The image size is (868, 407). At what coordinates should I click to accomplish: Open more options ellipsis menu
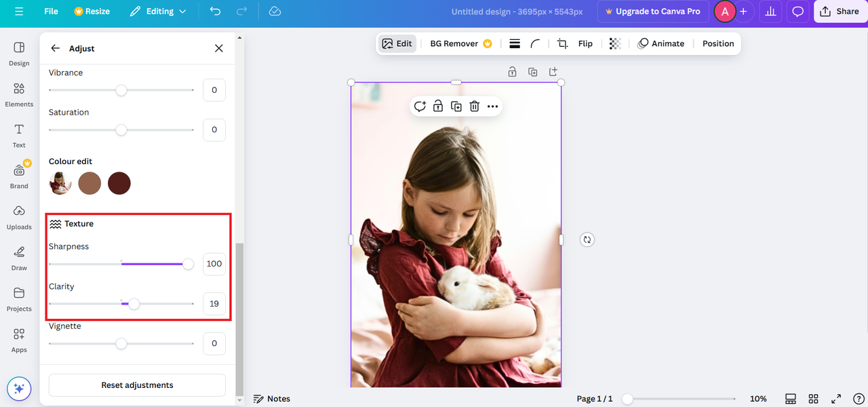click(492, 106)
